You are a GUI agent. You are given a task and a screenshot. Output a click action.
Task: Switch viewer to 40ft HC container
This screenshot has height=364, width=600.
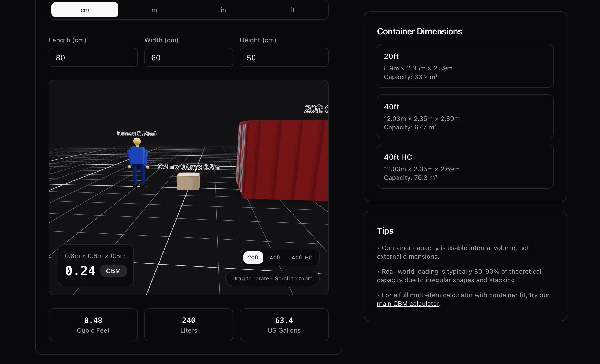[x=302, y=258]
